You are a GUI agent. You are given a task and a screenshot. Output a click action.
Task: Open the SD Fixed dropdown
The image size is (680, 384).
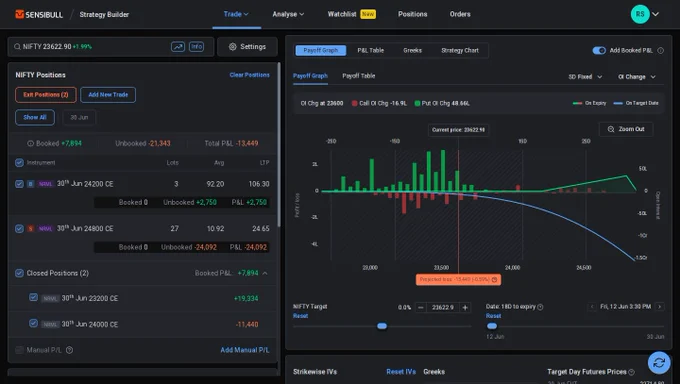[x=585, y=77]
